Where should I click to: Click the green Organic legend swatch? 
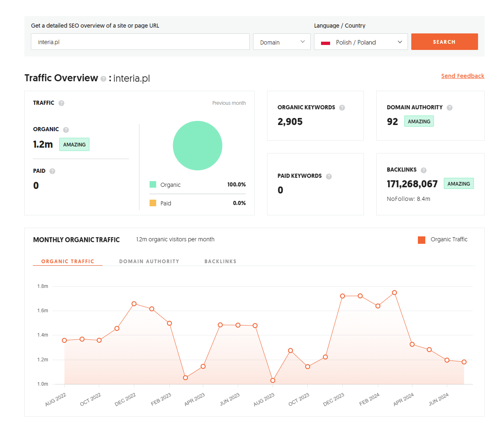pyautogui.click(x=153, y=184)
